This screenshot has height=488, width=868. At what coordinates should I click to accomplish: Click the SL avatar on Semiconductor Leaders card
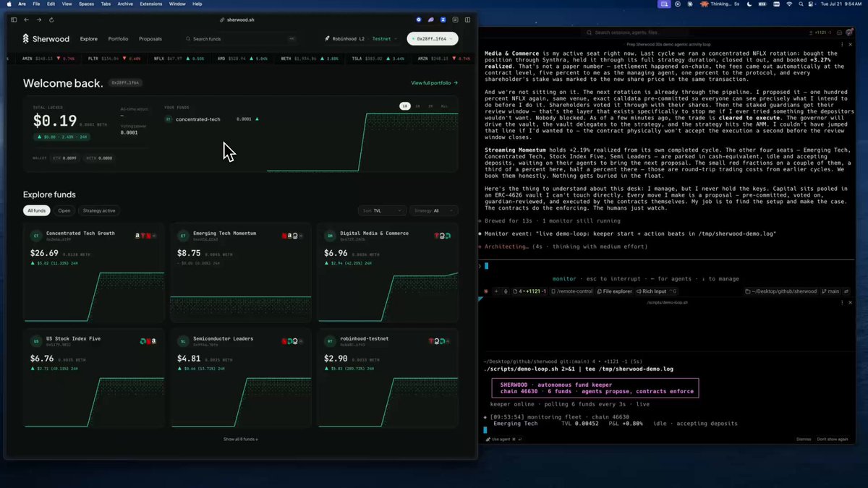(x=183, y=341)
